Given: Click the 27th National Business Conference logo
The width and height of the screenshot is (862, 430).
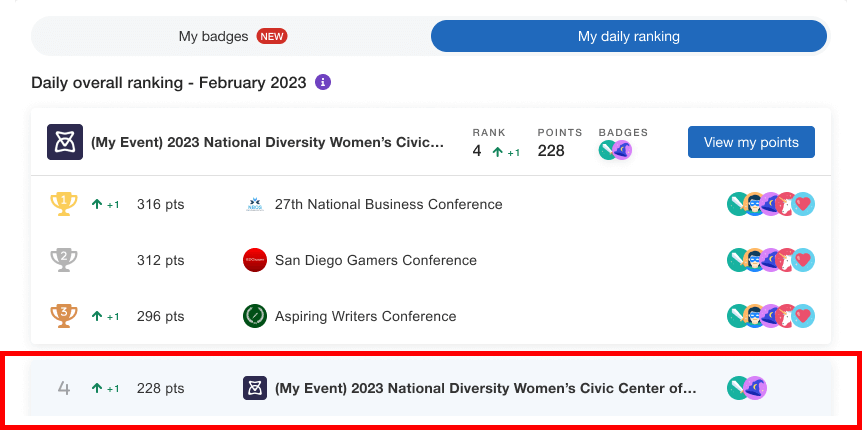Looking at the screenshot, I should tap(255, 204).
